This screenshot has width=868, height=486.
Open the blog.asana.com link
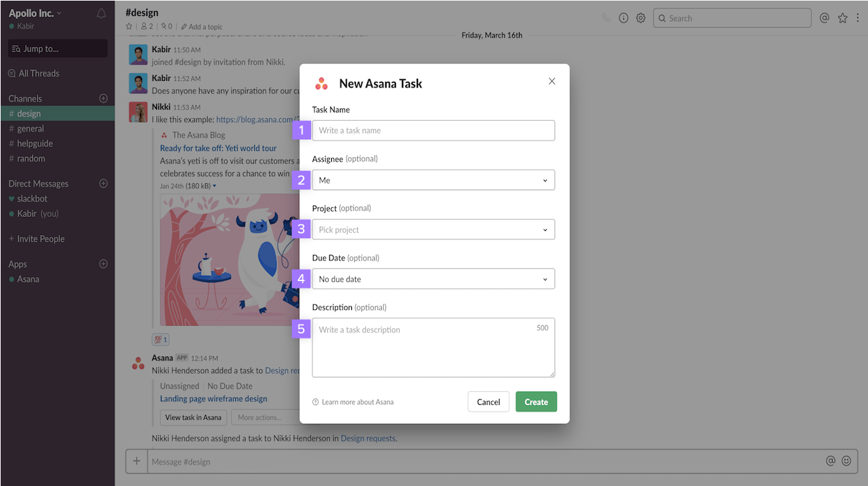click(257, 119)
